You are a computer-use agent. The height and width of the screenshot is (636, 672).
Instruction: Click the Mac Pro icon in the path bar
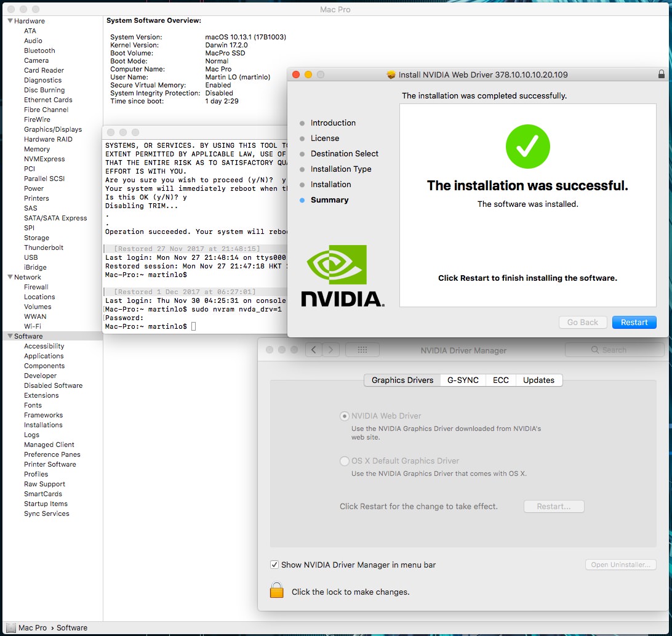click(x=11, y=628)
